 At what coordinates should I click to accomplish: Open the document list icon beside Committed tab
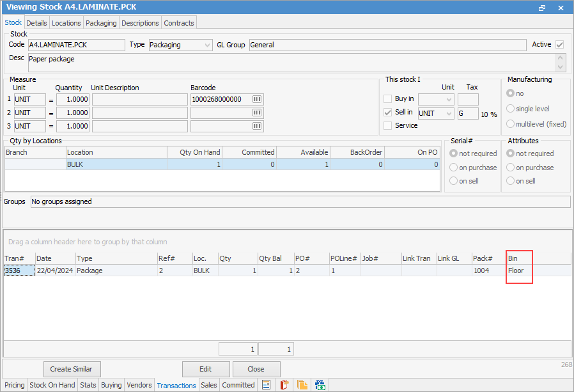pyautogui.click(x=267, y=385)
